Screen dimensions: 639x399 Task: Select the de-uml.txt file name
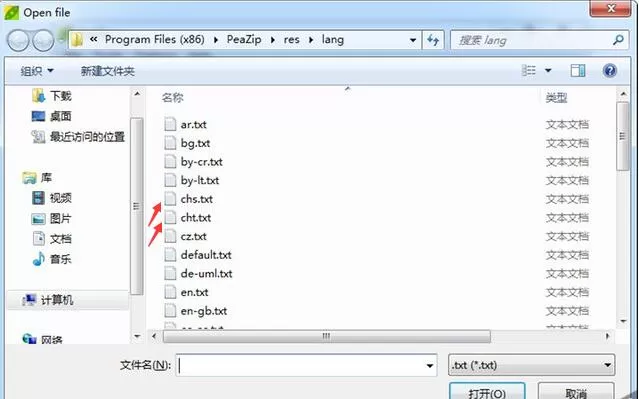[x=206, y=273]
